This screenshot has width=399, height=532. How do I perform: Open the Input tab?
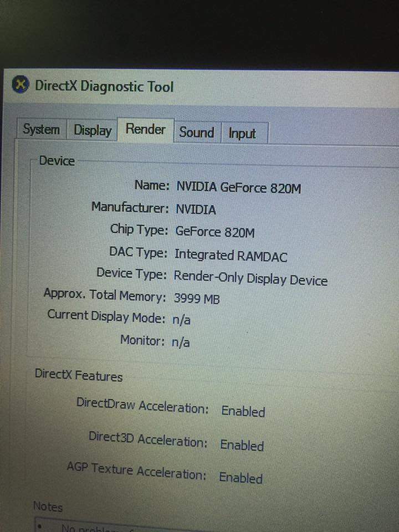242,134
